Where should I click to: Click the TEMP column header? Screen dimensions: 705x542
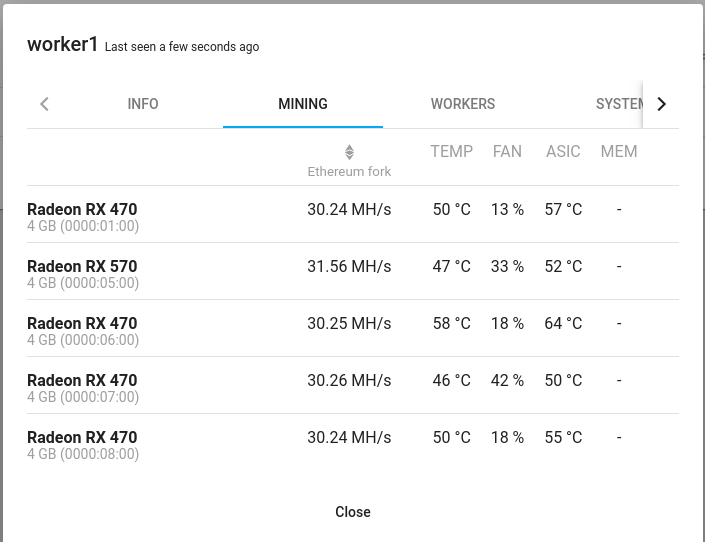click(451, 152)
